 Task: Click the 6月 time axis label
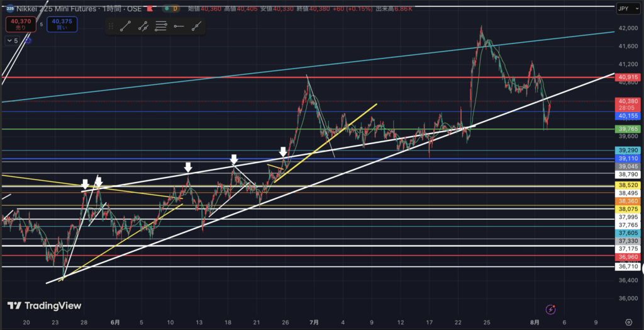point(116,322)
